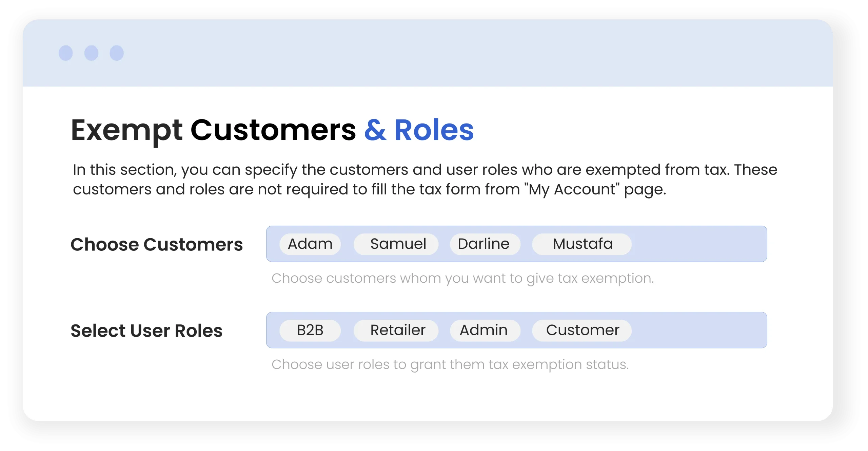Click the Exempt Customers & Roles heading
The image size is (868, 451).
(x=272, y=131)
